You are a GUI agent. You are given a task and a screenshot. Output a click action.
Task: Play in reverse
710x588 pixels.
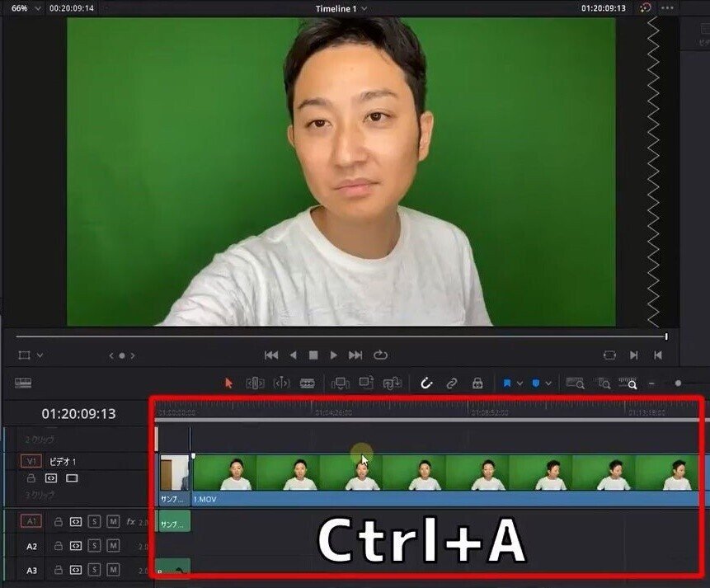pos(293,355)
